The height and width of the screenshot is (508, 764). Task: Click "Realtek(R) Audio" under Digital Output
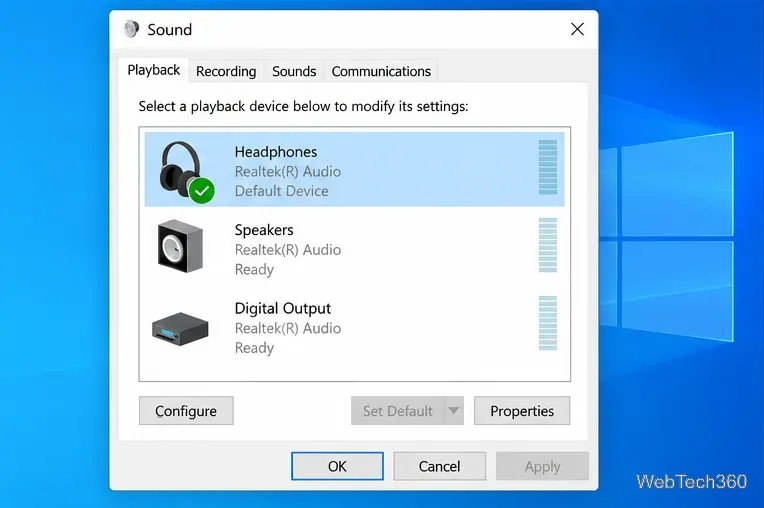(288, 328)
